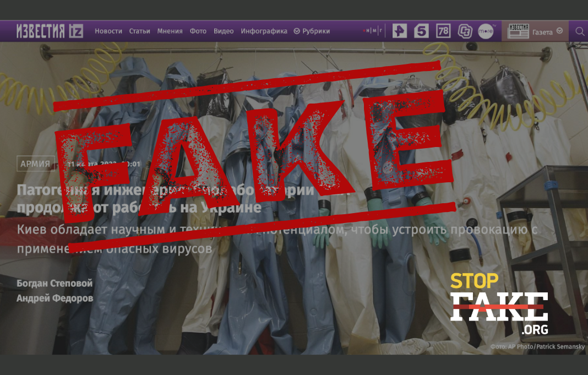Open the Channel 5 icon
588x375 pixels.
[x=422, y=31]
